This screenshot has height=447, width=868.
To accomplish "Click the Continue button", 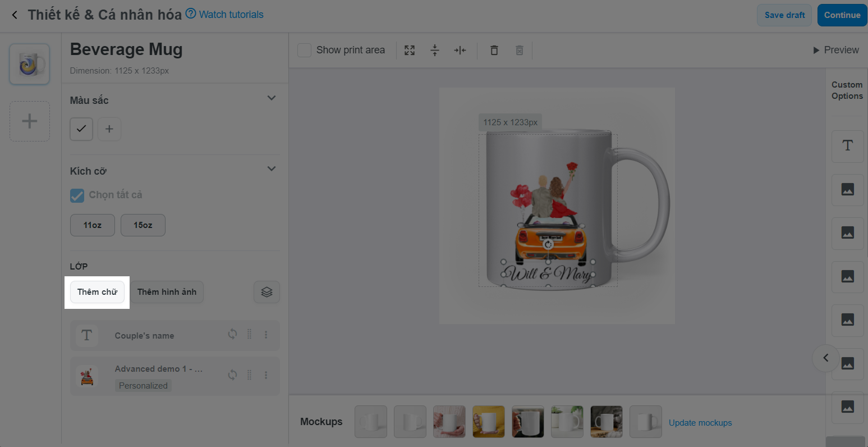I will coord(842,15).
